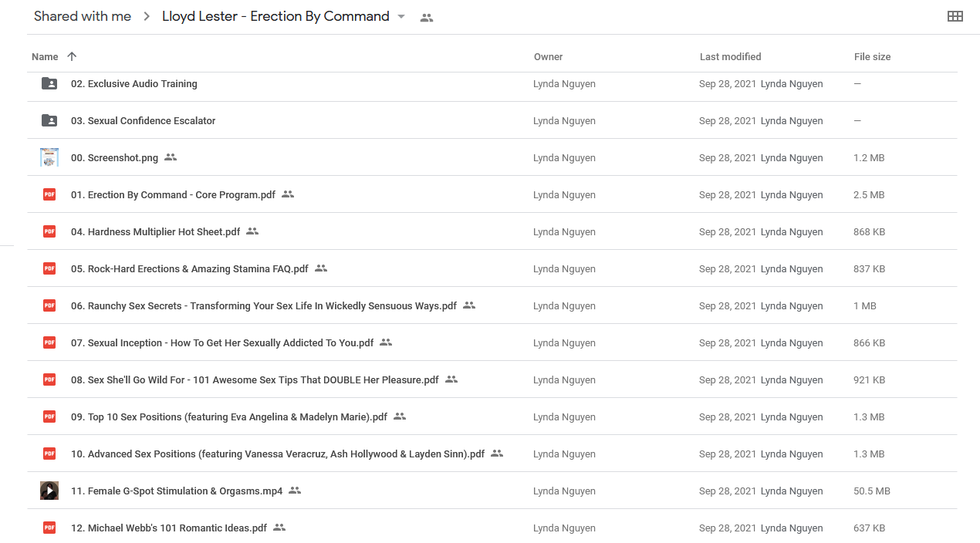Click the shared icon beside the 11. mp4 file
The image size is (980, 543).
295,491
